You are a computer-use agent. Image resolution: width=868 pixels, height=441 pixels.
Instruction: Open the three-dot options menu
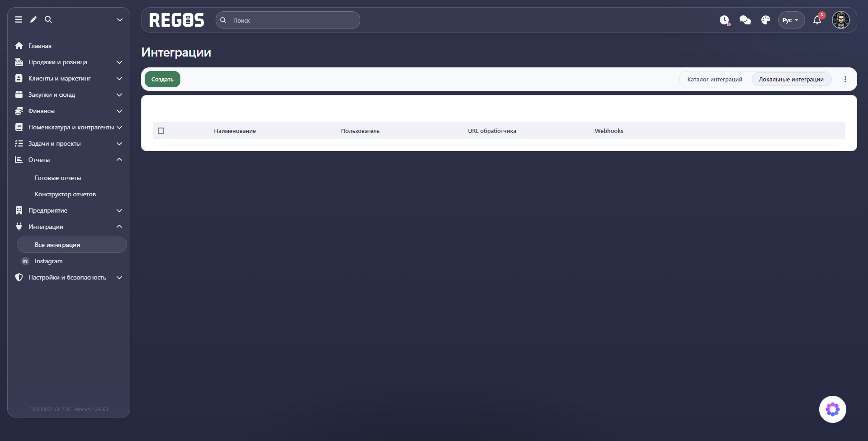pyautogui.click(x=845, y=79)
